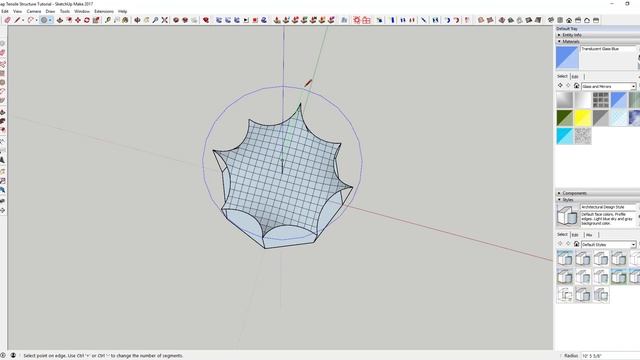Open the Tools menu
640x360 pixels.
[65, 11]
